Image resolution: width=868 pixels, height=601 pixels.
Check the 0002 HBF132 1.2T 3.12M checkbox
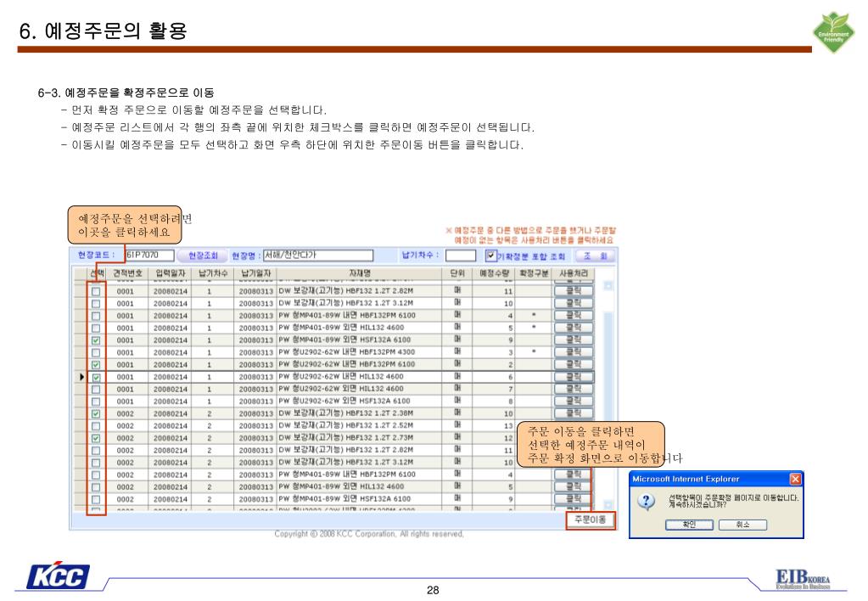(x=96, y=463)
